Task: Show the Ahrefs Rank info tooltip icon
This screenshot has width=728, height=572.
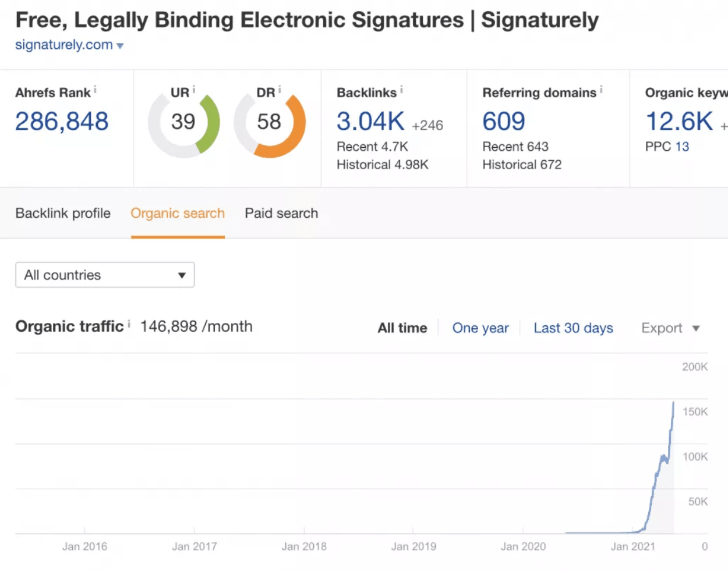Action: click(x=95, y=90)
